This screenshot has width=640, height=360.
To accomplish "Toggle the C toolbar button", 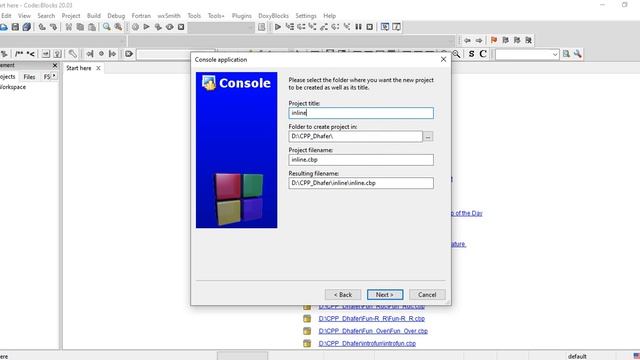I will [483, 54].
